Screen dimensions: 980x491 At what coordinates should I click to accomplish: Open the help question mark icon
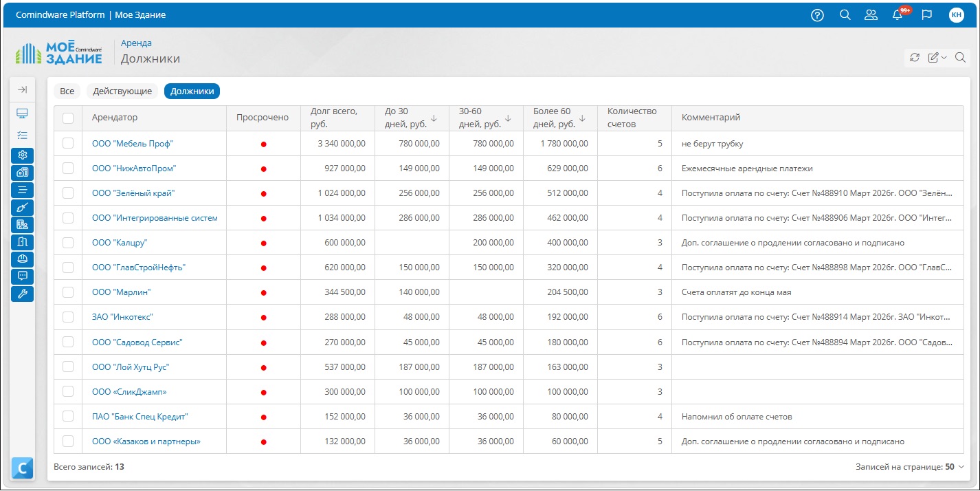817,15
